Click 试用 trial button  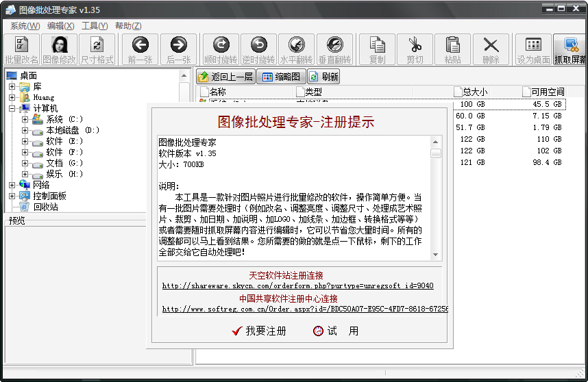(x=336, y=331)
